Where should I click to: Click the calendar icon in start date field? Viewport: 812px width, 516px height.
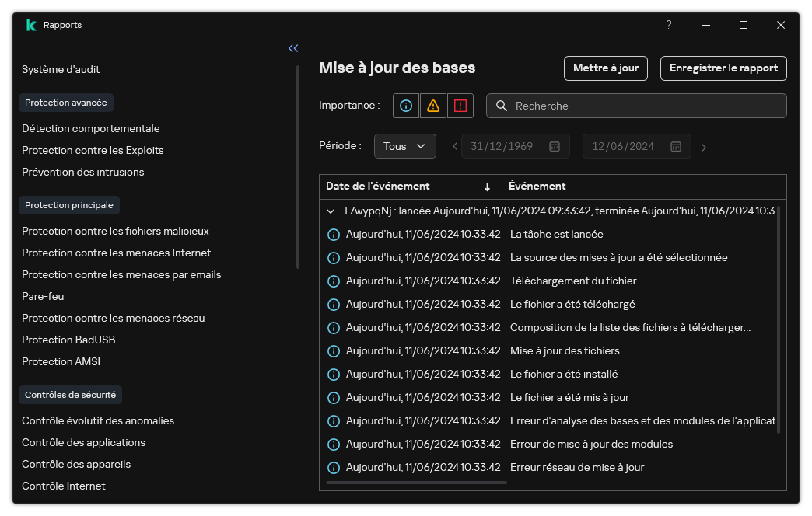coord(555,146)
